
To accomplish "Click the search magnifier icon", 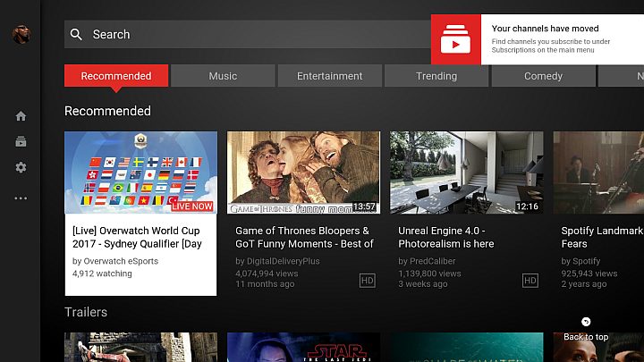I will pos(76,34).
